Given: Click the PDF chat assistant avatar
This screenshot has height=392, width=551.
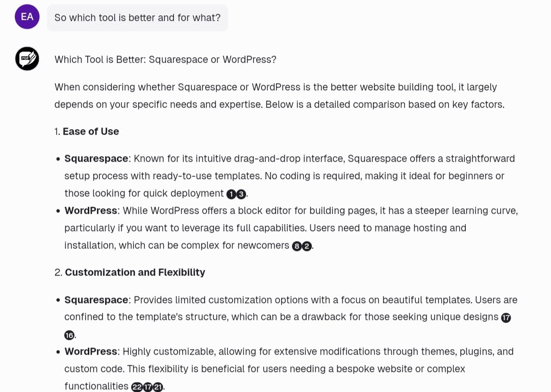Looking at the screenshot, I should (x=27, y=59).
